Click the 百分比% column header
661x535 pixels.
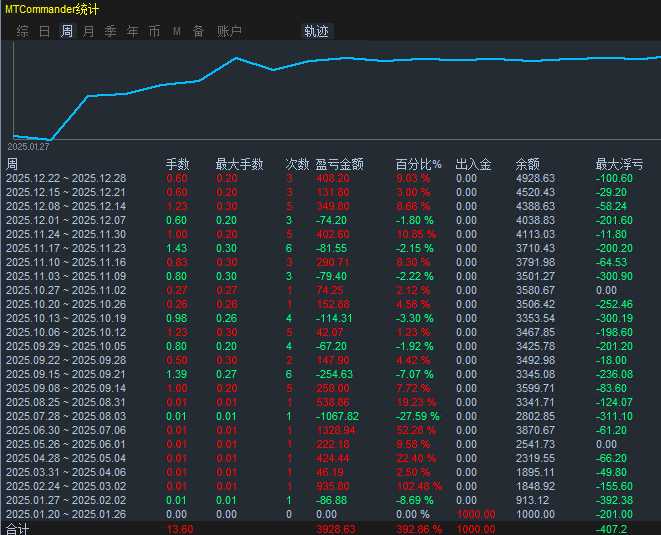418,164
